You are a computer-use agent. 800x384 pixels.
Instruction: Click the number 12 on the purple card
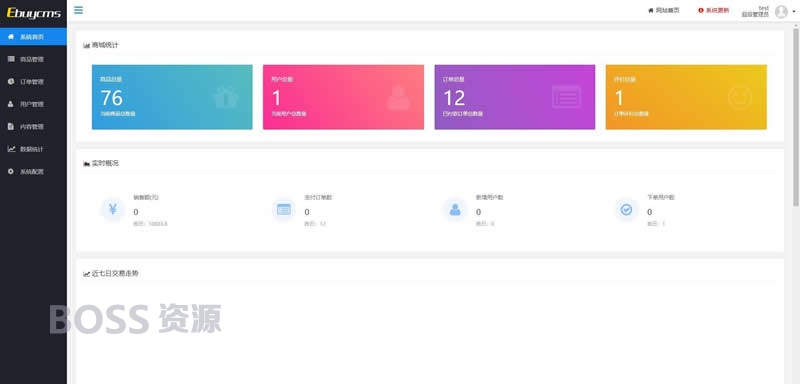click(454, 97)
